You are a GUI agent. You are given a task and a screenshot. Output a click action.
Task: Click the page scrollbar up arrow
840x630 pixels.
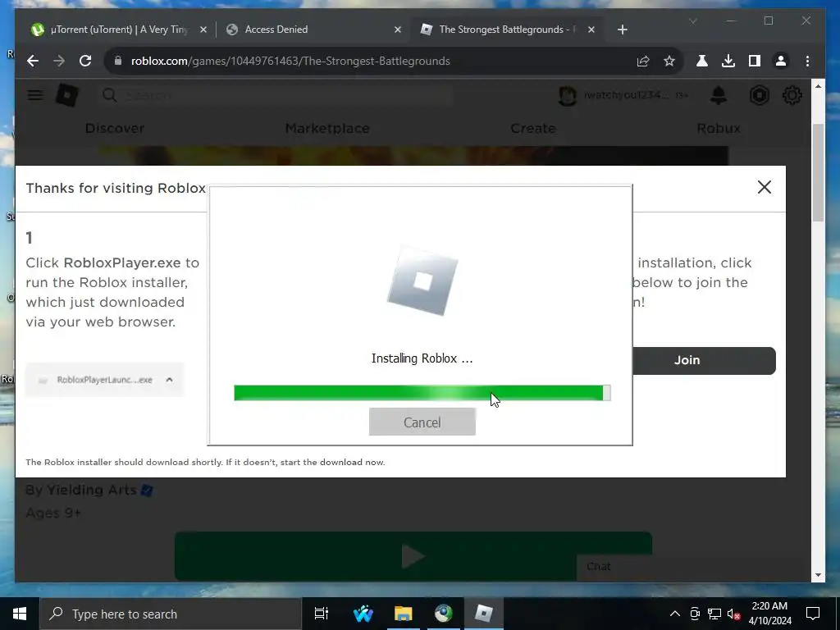click(x=818, y=85)
